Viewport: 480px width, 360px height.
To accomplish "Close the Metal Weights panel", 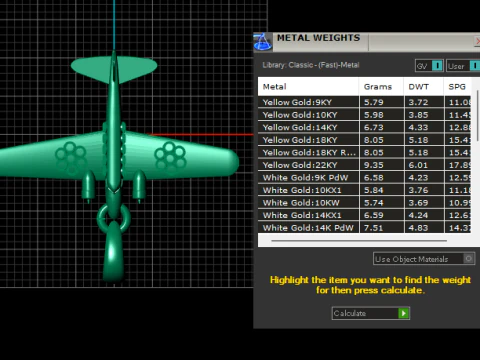I will pyautogui.click(x=477, y=41).
